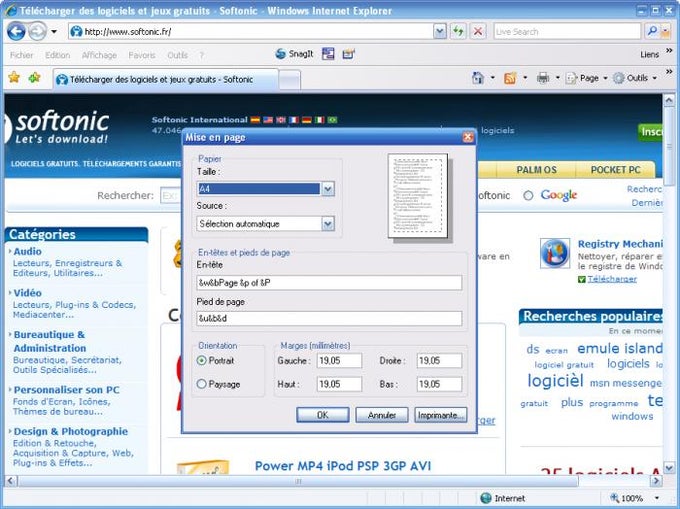
Task: Click the Droite margin field
Action: tap(439, 360)
